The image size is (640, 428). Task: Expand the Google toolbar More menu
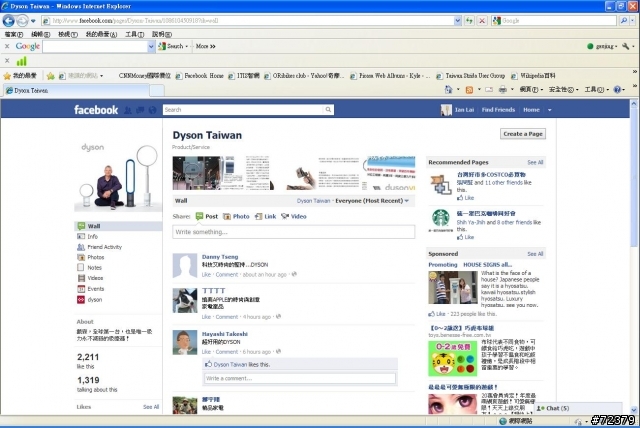[205, 46]
